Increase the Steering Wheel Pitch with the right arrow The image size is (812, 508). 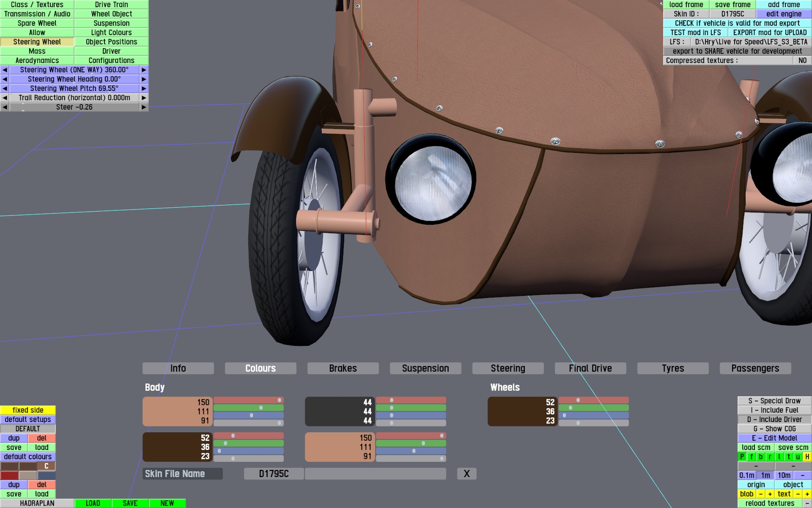click(144, 88)
